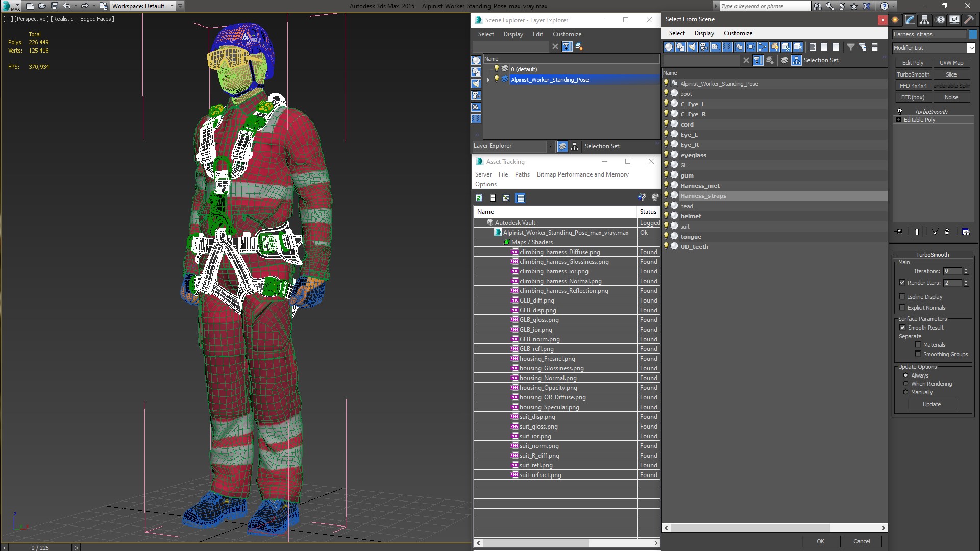
Task: Toggle Display Lights filter in Select From Scene
Action: [x=692, y=47]
